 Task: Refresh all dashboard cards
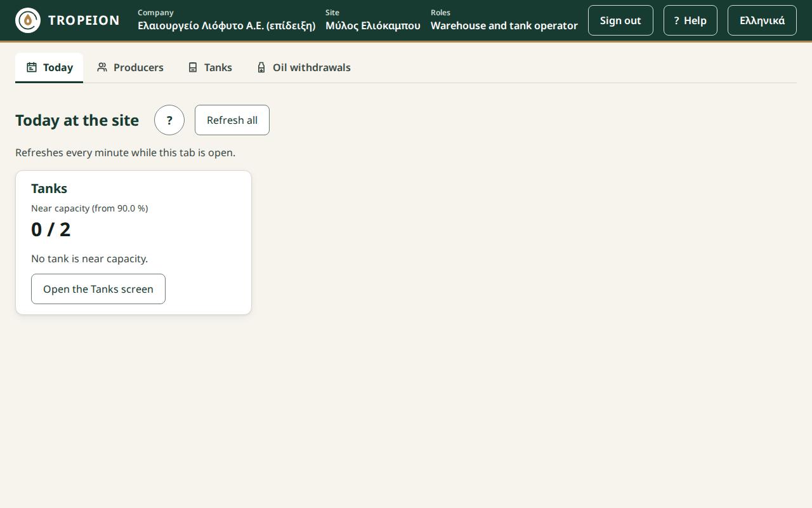click(232, 120)
